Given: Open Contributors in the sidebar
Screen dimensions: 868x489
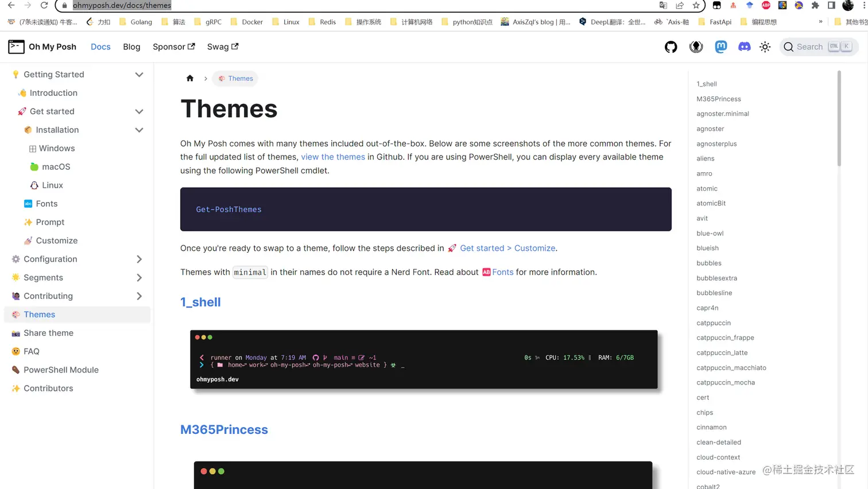Looking at the screenshot, I should click(x=48, y=389).
